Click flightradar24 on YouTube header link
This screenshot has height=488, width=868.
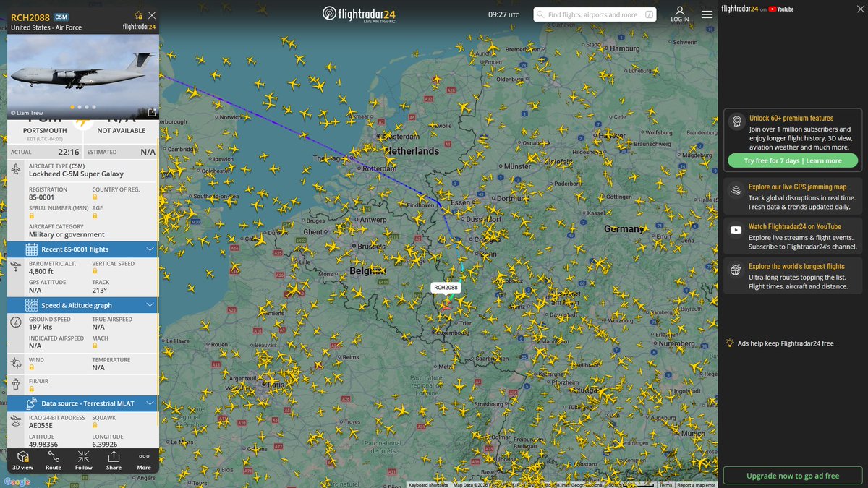pos(757,9)
